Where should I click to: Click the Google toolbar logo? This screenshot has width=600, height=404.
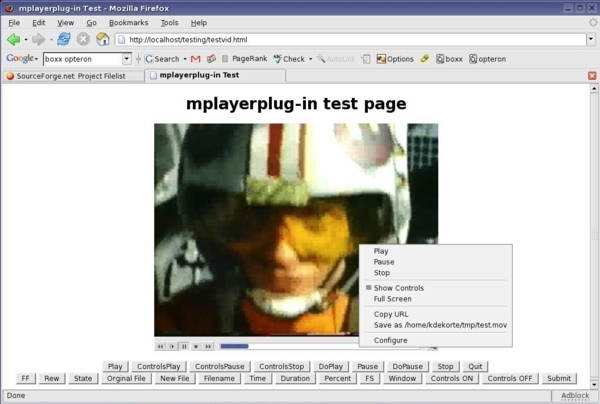tap(20, 59)
